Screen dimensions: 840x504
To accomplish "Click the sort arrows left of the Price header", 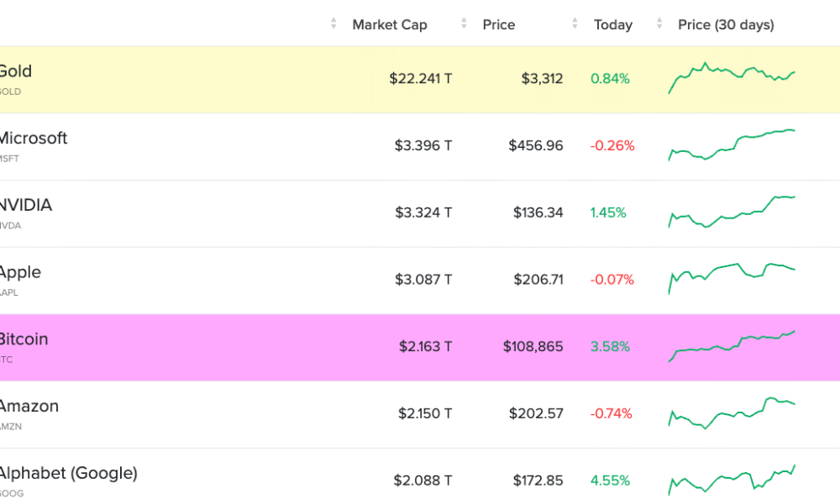I will click(x=464, y=24).
